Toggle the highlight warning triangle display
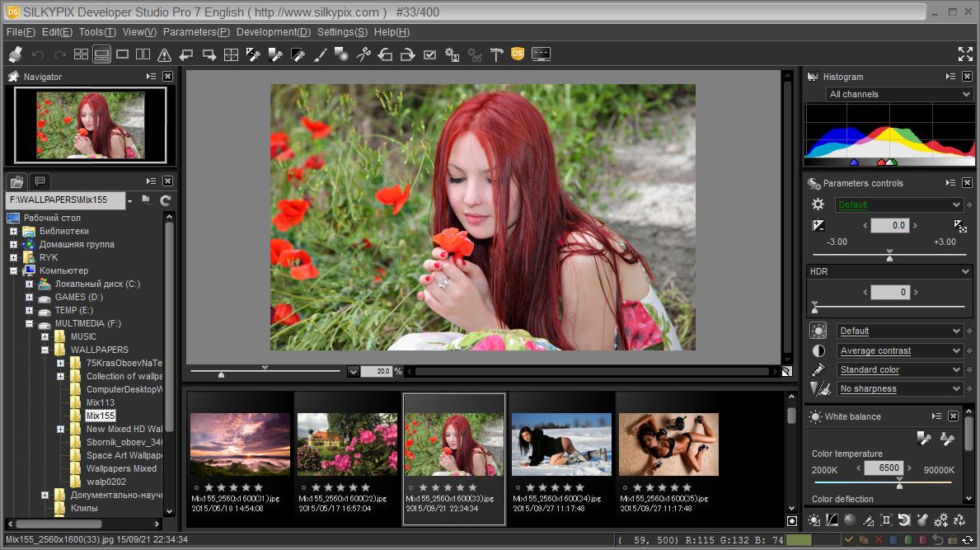The width and height of the screenshot is (980, 550). pyautogui.click(x=164, y=54)
